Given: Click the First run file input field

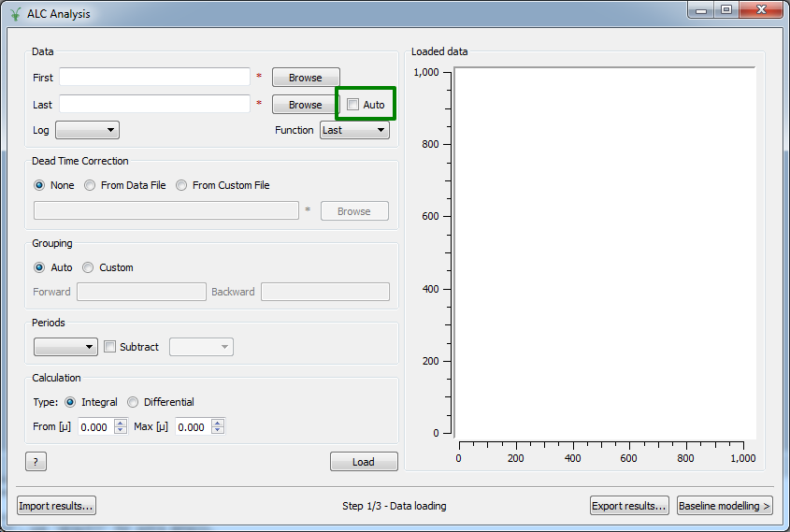Looking at the screenshot, I should (x=154, y=77).
